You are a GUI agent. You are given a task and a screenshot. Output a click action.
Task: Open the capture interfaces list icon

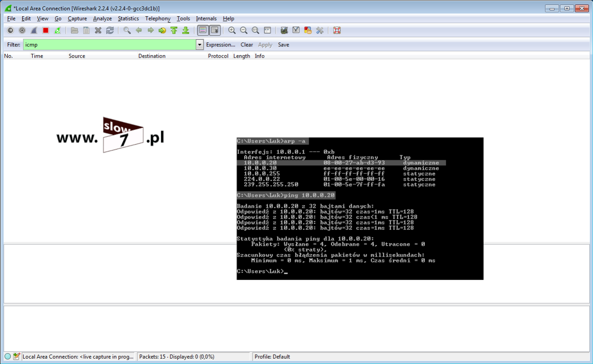[x=10, y=30]
